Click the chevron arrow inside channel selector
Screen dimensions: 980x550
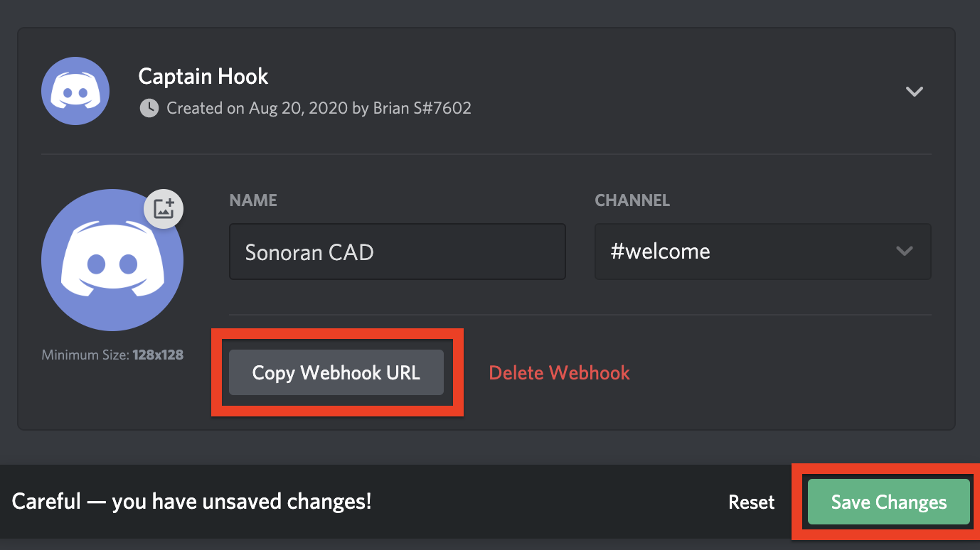tap(905, 252)
